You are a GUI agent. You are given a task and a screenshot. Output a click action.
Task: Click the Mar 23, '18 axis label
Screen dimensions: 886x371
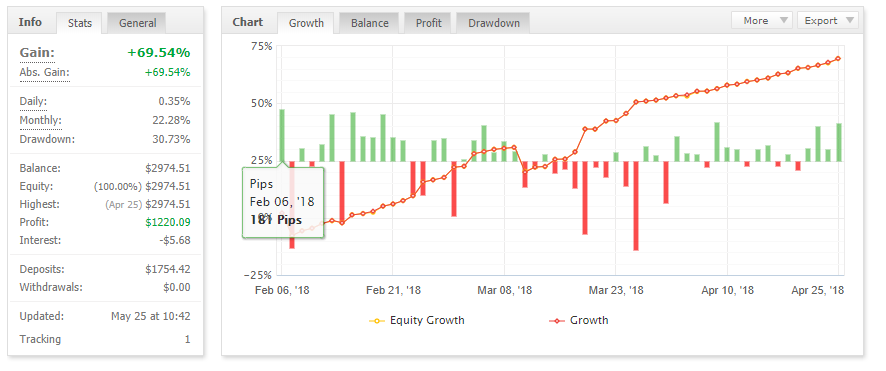point(616,290)
